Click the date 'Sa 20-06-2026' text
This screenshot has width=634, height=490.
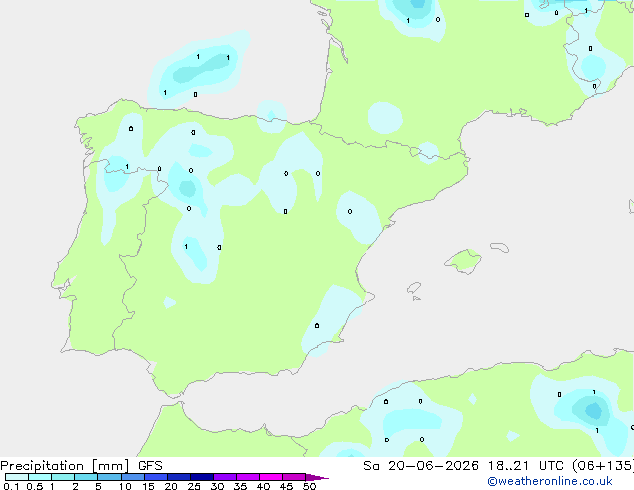point(421,466)
